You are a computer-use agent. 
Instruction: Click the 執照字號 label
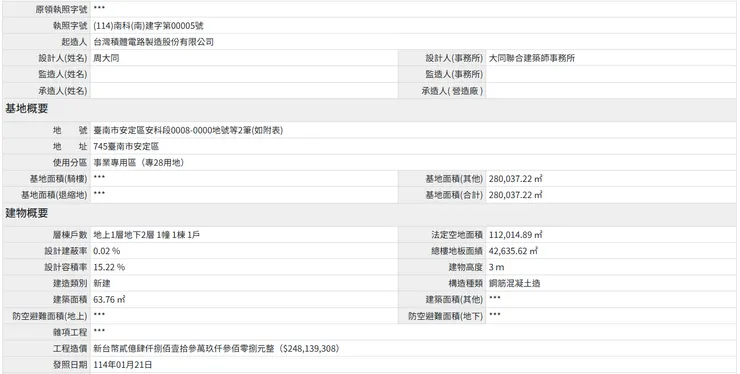click(70, 26)
